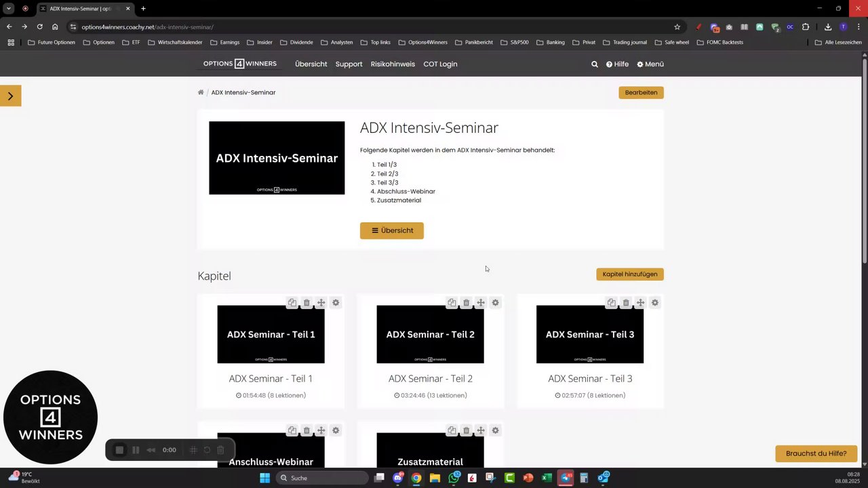
Task: Click the Options 4 Winners header logo
Action: point(240,64)
